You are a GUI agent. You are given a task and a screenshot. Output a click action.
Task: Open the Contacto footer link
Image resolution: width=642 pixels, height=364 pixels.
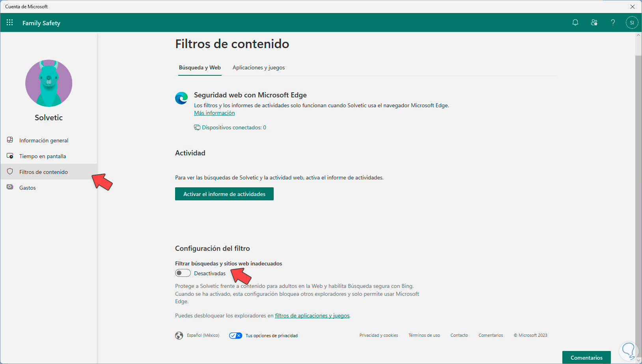pos(459,335)
